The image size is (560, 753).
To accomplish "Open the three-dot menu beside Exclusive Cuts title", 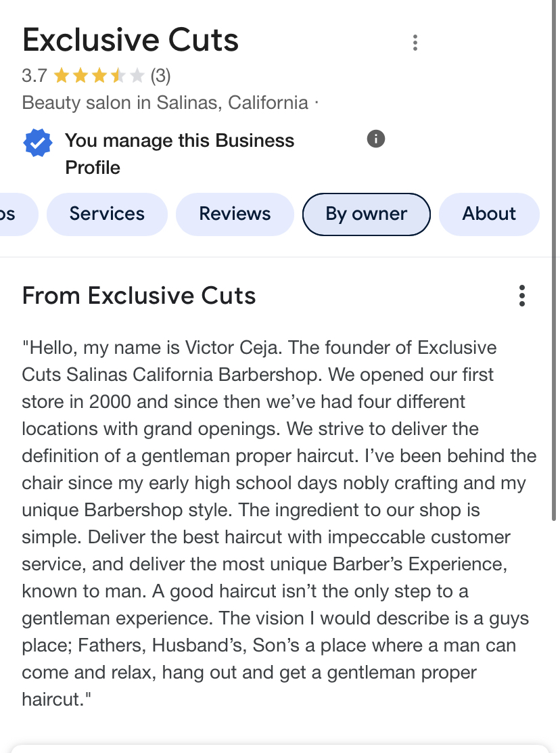I will click(415, 43).
